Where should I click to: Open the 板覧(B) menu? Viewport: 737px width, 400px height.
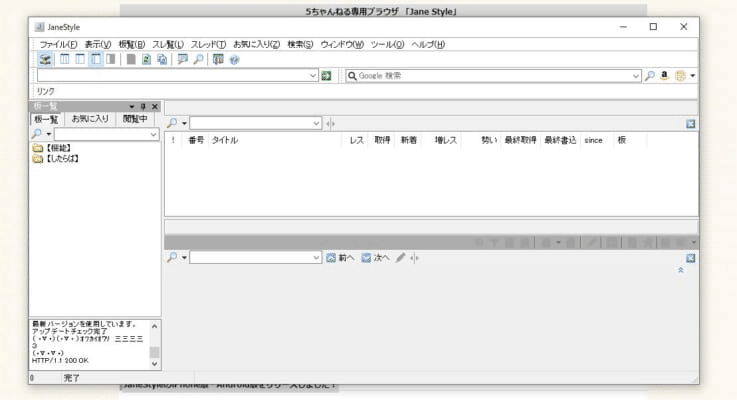point(132,44)
